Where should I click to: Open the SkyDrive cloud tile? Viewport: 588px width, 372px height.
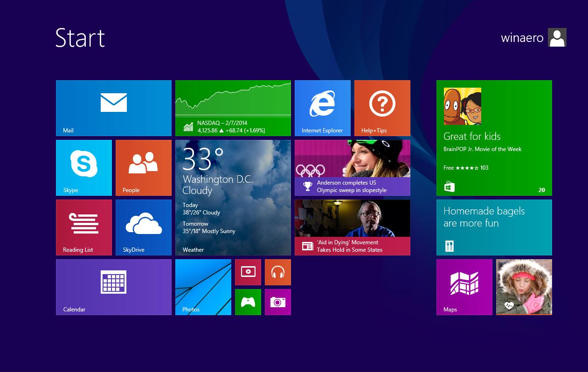(144, 227)
